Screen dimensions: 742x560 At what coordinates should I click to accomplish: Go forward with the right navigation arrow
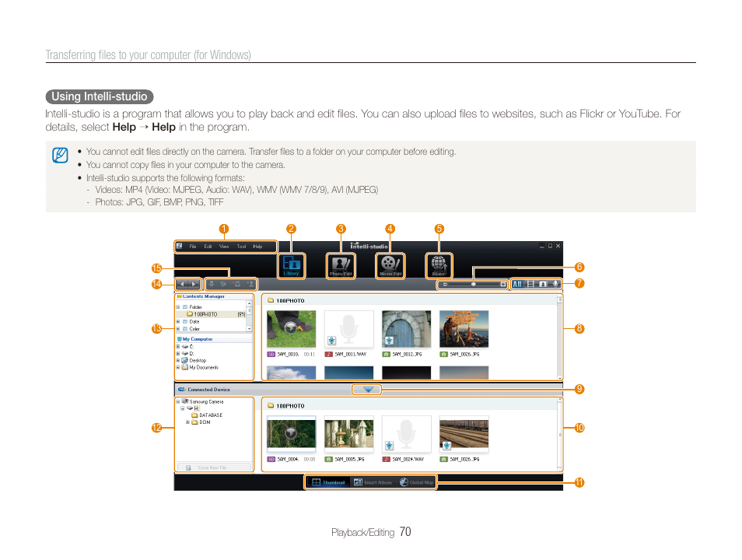[x=194, y=284]
